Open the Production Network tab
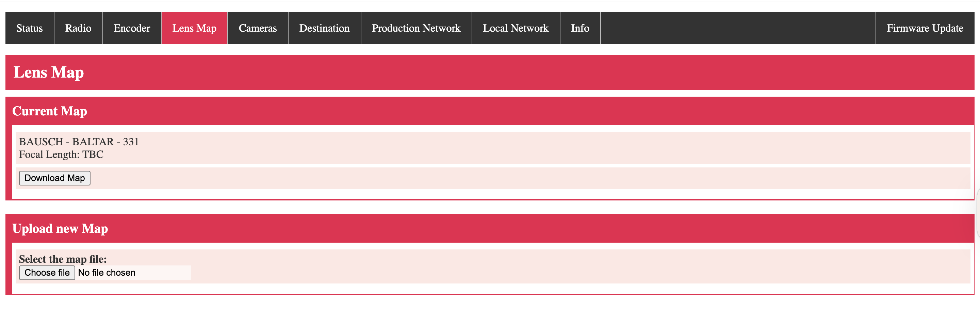 (416, 28)
